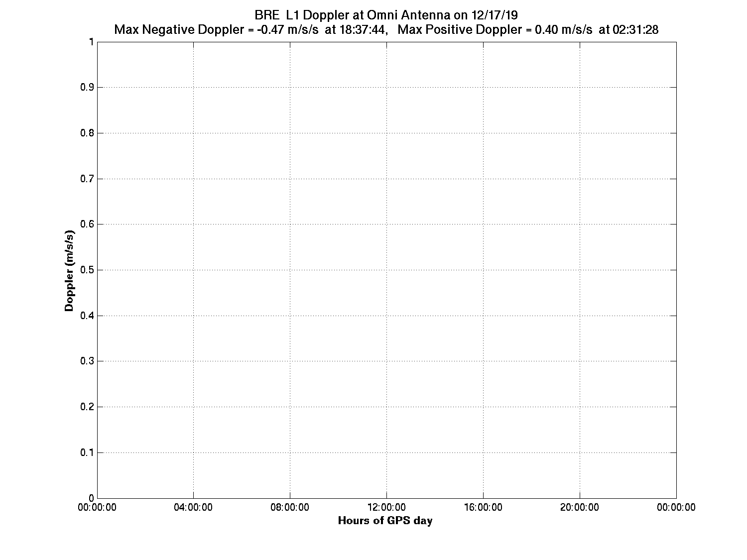Click the 'Max Negative Doppler = -0.47 m/s/s at 18:37:44' text

point(250,30)
